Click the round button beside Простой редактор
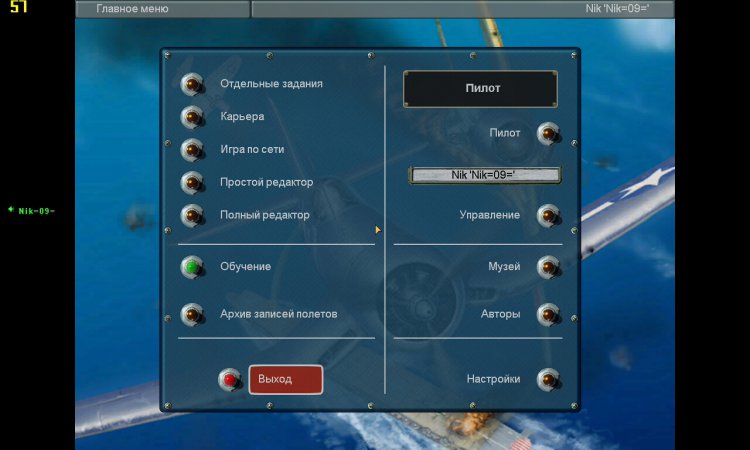 click(x=192, y=183)
